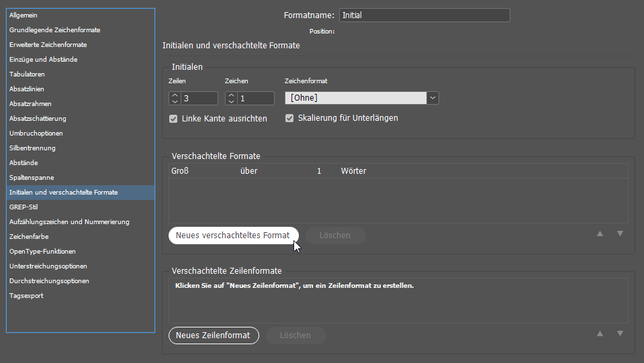Select Grundlegende Zeichenformate in sidebar
644x363 pixels.
point(54,30)
